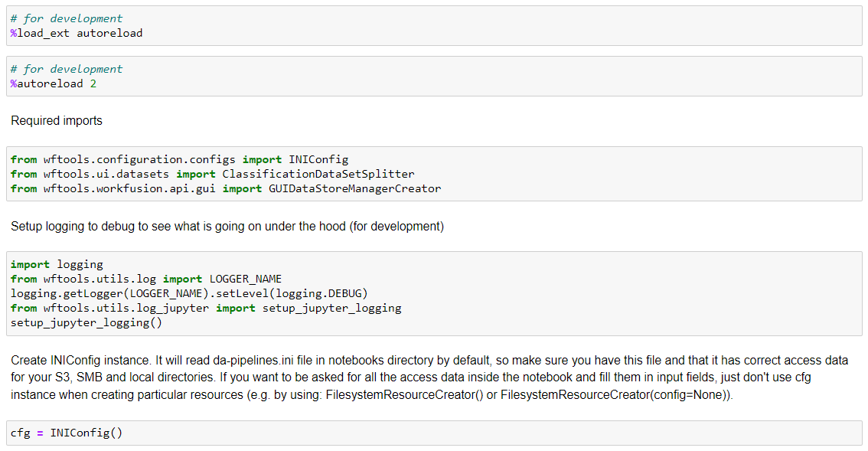Click the LOGGER_NAME import line
This screenshot has height=451, width=868.
[x=146, y=279]
